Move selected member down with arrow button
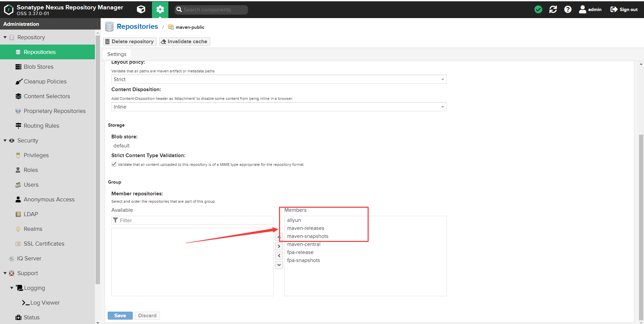Image resolution: width=644 pixels, height=324 pixels. pyautogui.click(x=279, y=265)
